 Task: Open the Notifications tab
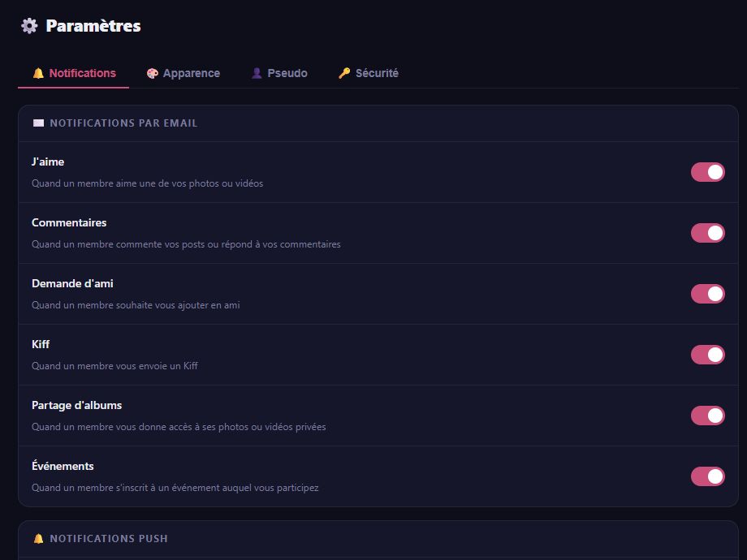tap(74, 73)
